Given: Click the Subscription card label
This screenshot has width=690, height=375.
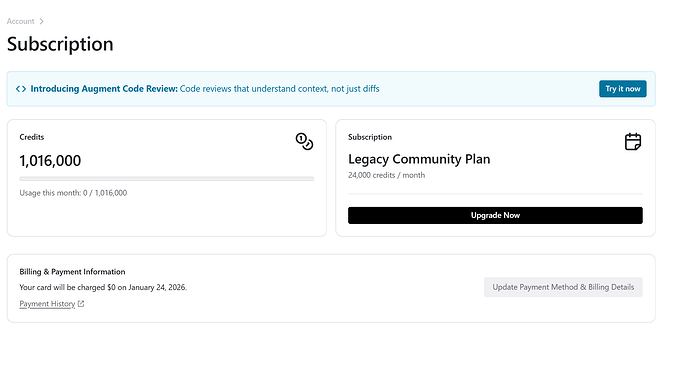Looking at the screenshot, I should [370, 137].
